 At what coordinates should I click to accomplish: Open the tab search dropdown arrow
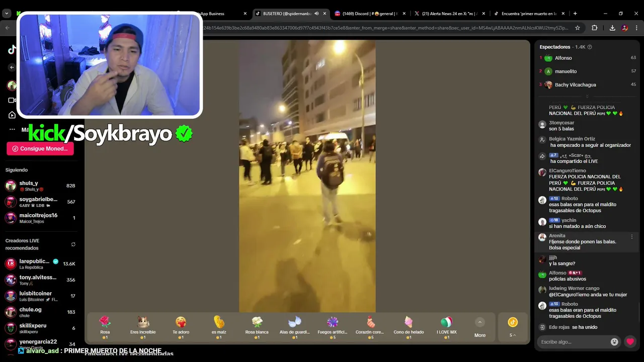click(7, 14)
